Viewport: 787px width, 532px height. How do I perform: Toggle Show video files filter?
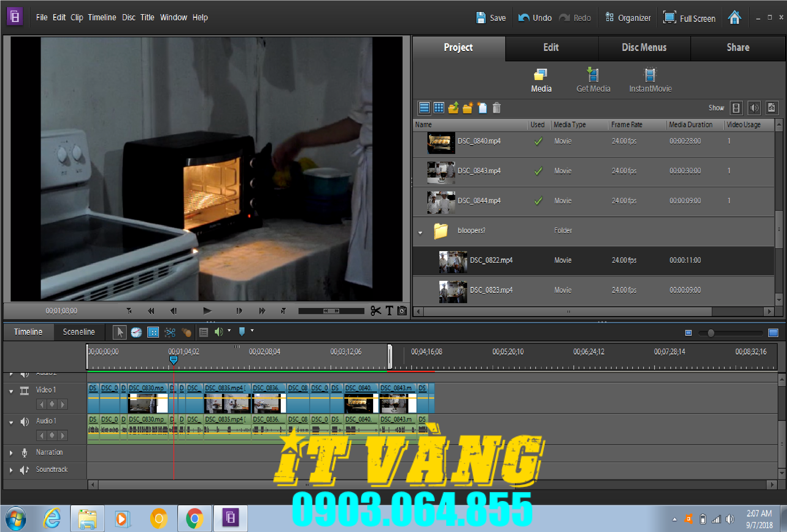(x=736, y=108)
